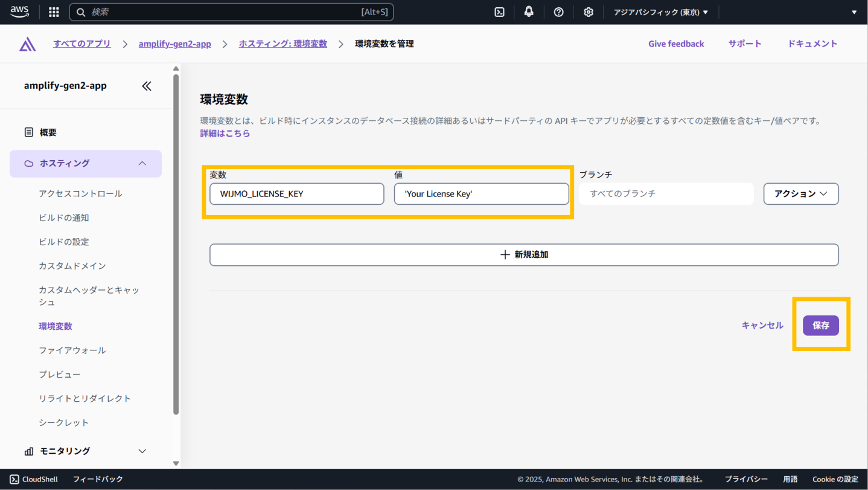Click the CloudShell icon in footer
This screenshot has height=490, width=868.
[14, 479]
